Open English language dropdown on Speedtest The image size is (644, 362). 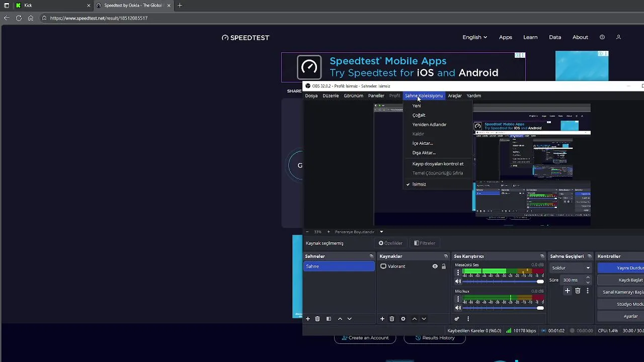pos(475,37)
